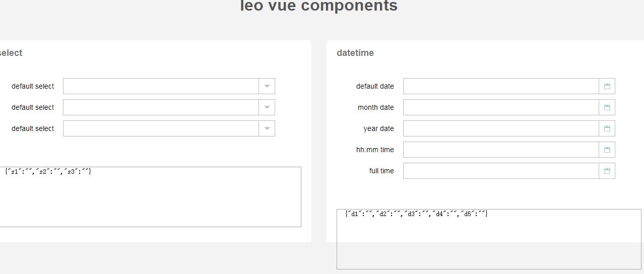Click the year date calendar icon
This screenshot has width=644, height=274.
[607, 128]
